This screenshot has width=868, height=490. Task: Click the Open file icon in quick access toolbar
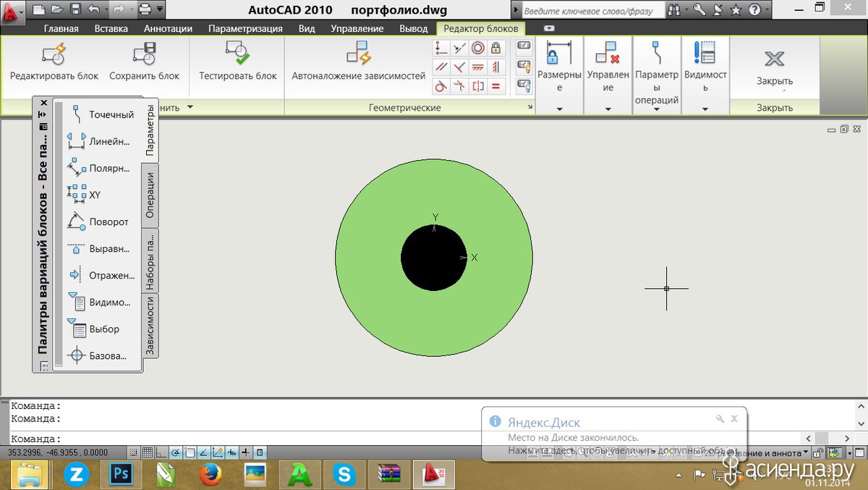(x=56, y=10)
